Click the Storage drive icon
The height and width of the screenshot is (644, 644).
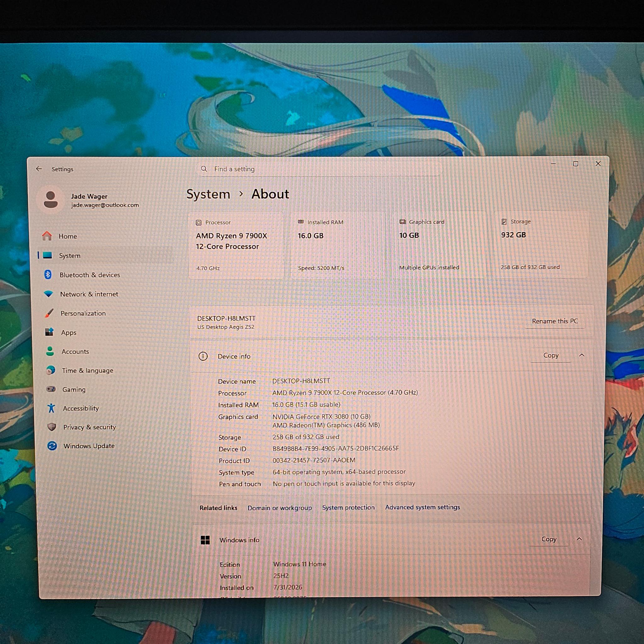504,221
